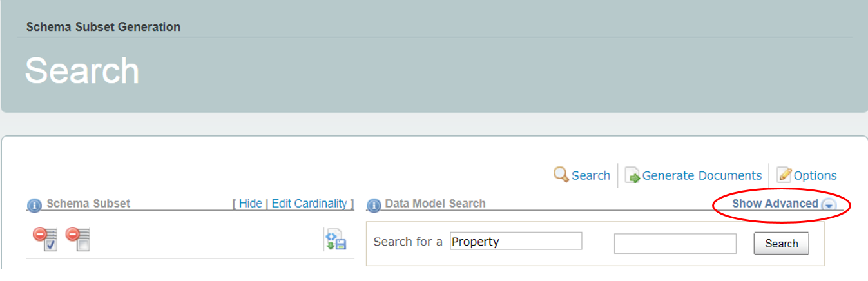868x281 pixels.
Task: Click the Show Advanced text link
Action: pos(775,204)
